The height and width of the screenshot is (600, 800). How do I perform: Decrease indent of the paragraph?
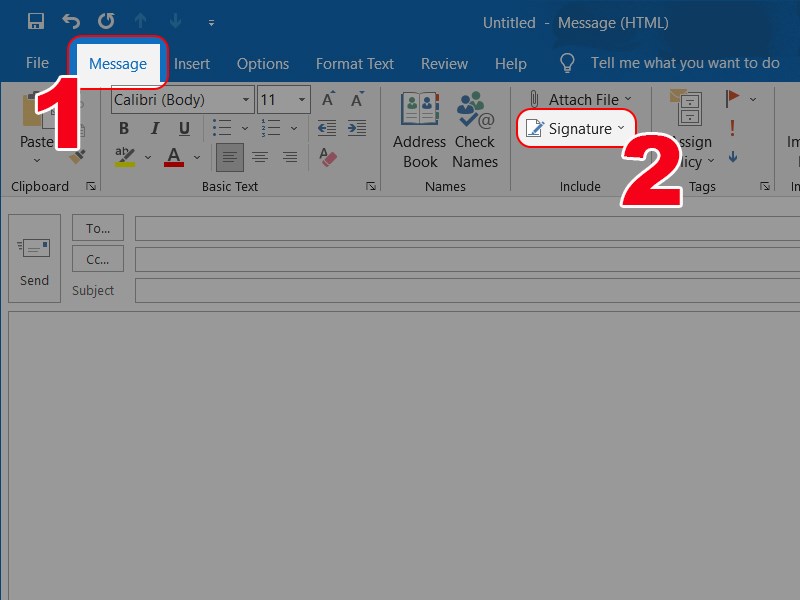(x=327, y=128)
